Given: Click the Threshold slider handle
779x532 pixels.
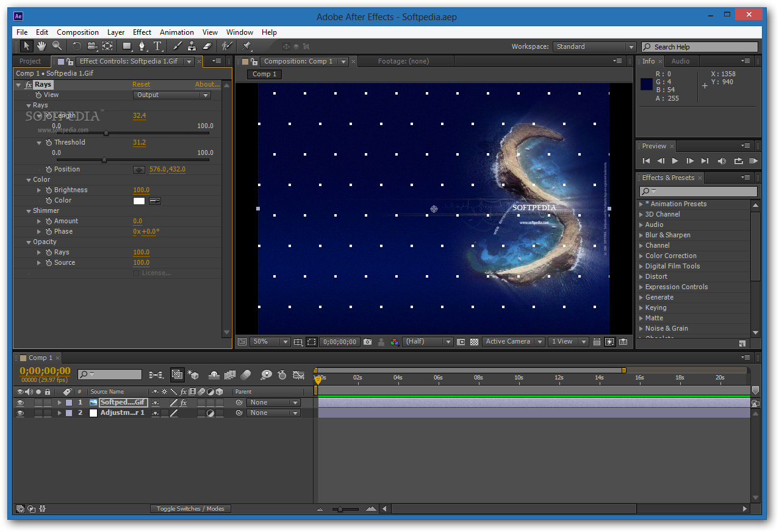Looking at the screenshot, I should pos(104,160).
